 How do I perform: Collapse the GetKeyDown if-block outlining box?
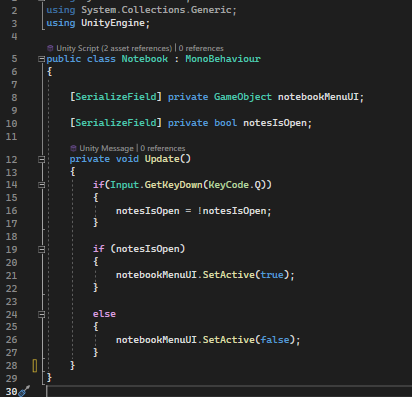[41, 185]
